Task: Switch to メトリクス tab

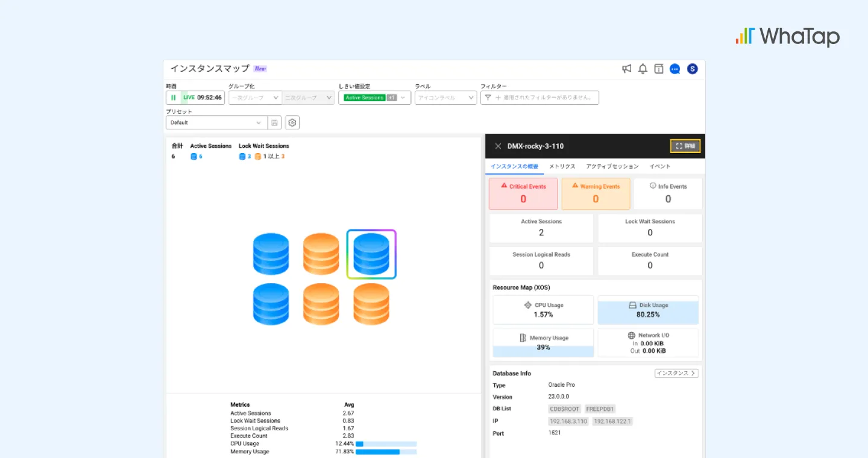Action: pyautogui.click(x=562, y=166)
